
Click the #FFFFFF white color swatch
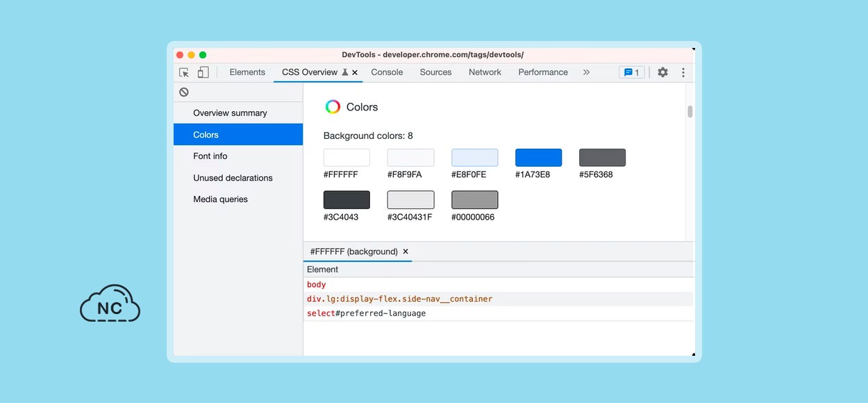[x=347, y=158]
